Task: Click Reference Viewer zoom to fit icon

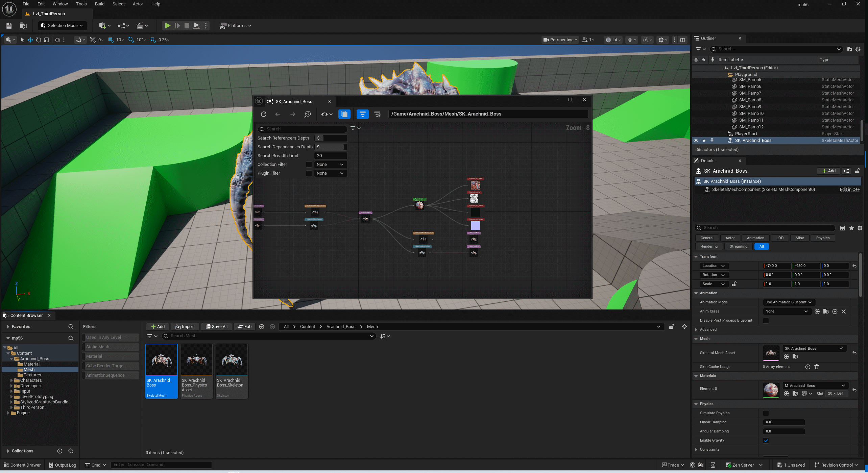Action: [x=307, y=114]
